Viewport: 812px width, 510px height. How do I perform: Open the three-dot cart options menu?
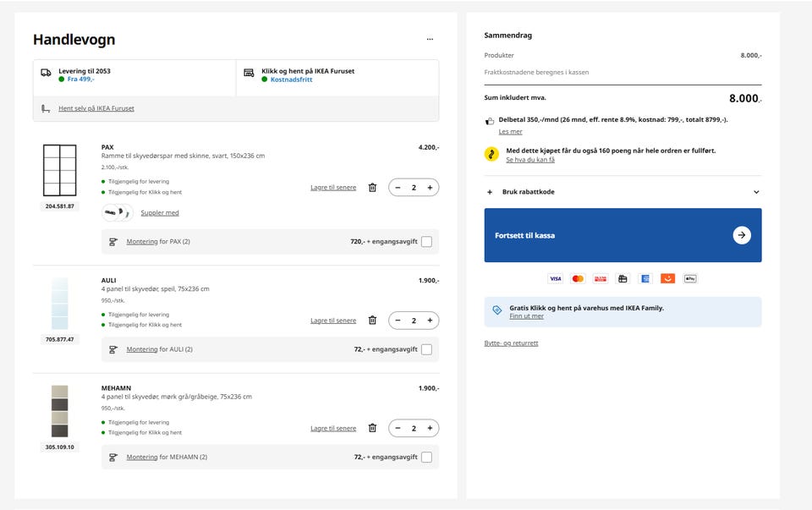pyautogui.click(x=430, y=39)
